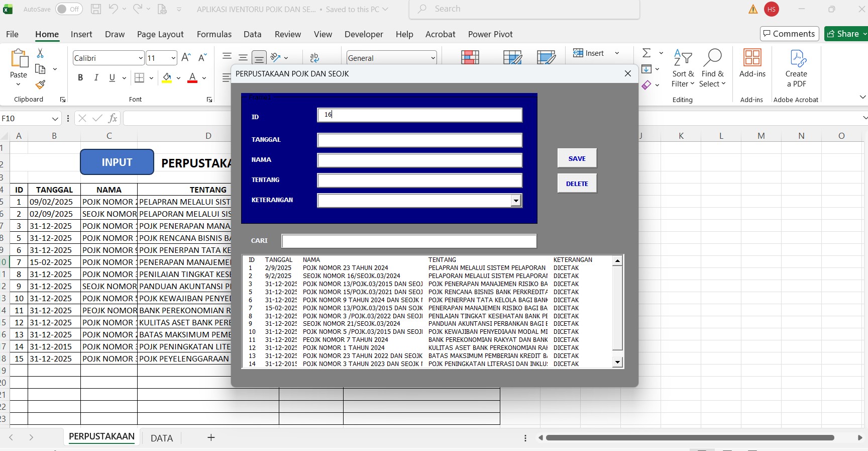Screen dimensions: 868x451
Task: Open the Add-ins icon
Action: click(x=752, y=58)
